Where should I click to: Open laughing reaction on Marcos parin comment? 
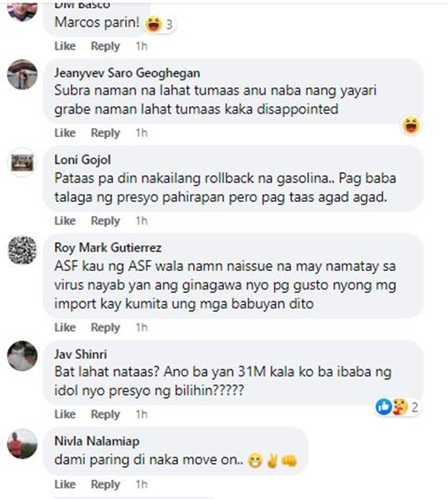click(x=154, y=24)
